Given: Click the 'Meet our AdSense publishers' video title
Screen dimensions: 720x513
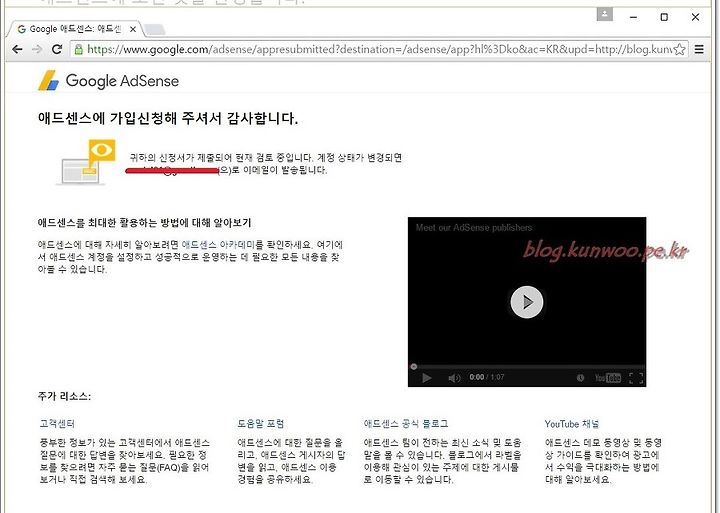Looking at the screenshot, I should 474,227.
